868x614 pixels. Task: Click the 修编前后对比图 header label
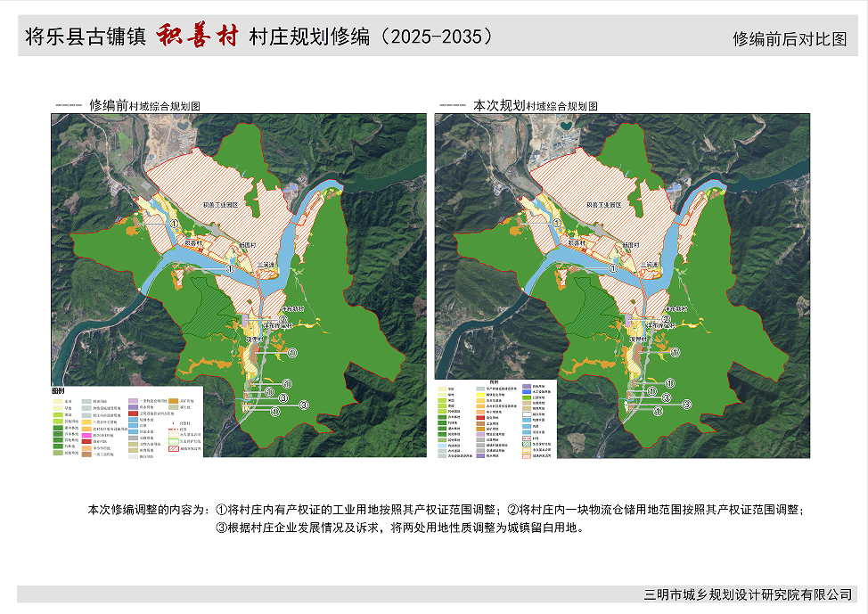[x=789, y=39]
